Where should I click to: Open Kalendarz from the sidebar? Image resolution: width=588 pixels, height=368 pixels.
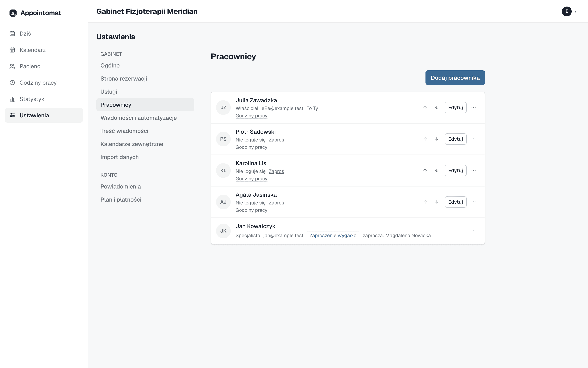(x=44, y=50)
